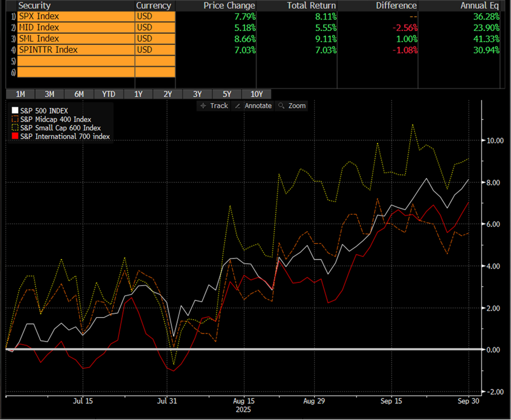The height and width of the screenshot is (420, 511).
Task: Click SPINTTR difference value -1.08%
Action: 405,50
